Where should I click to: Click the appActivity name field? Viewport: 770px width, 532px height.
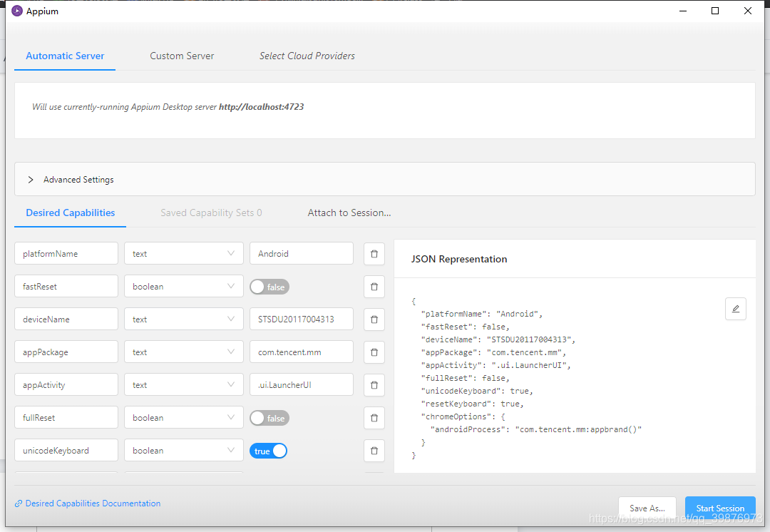(x=66, y=385)
